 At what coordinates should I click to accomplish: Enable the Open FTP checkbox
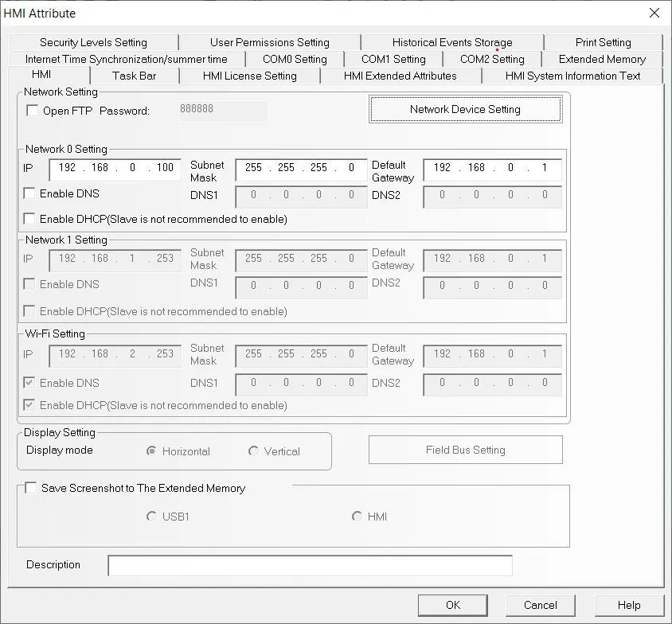pyautogui.click(x=32, y=111)
